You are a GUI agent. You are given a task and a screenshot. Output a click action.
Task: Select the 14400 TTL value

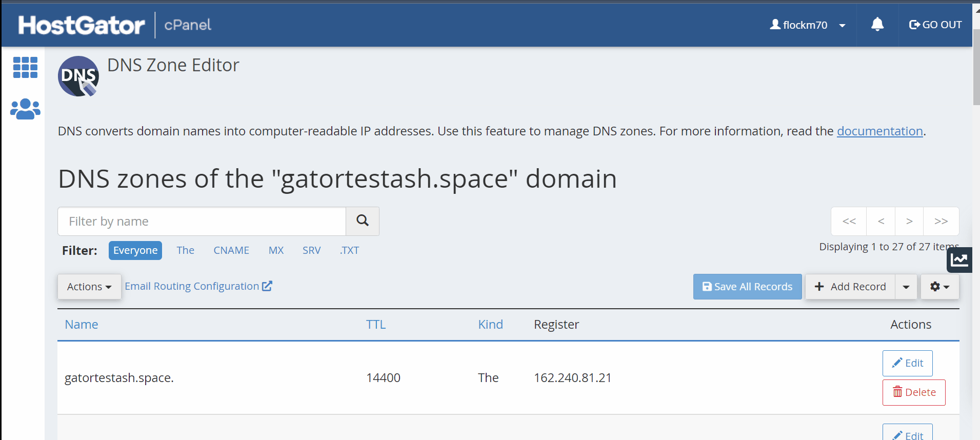pos(383,378)
